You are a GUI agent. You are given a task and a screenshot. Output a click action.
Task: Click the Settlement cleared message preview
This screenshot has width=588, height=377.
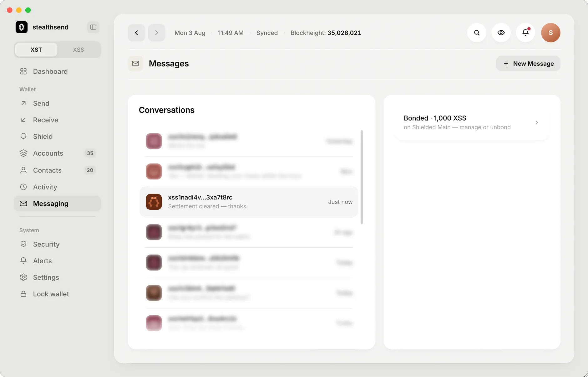[208, 206]
